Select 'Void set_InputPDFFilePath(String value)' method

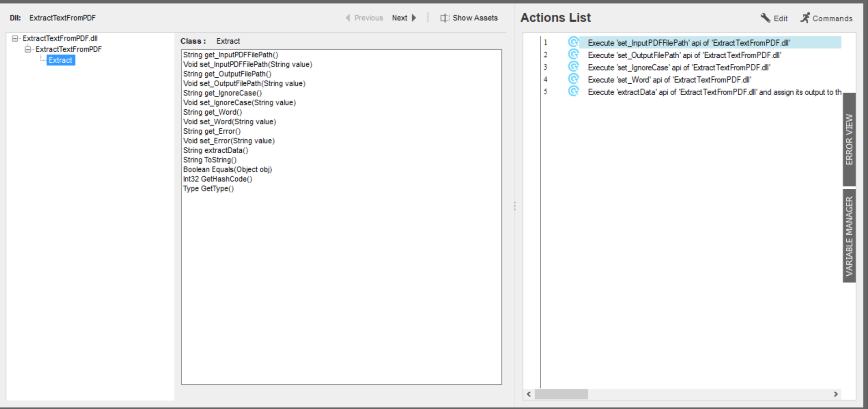pos(248,64)
